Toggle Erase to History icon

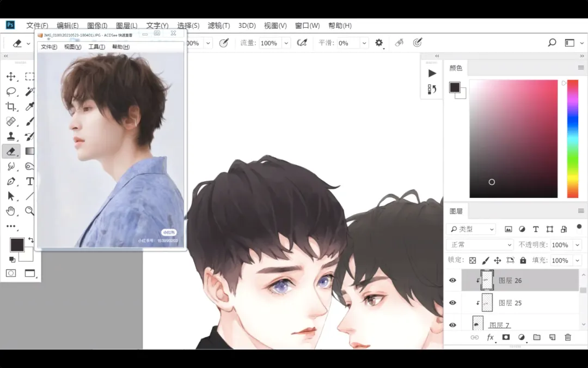pos(399,43)
